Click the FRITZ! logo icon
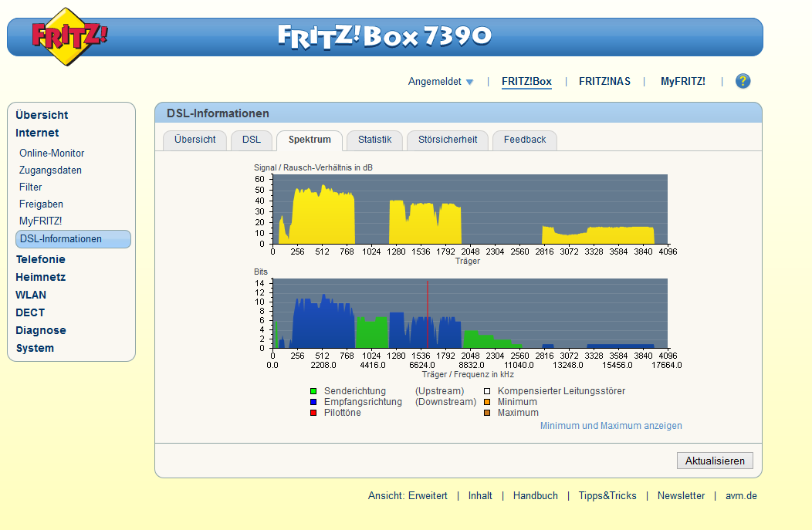 69,37
